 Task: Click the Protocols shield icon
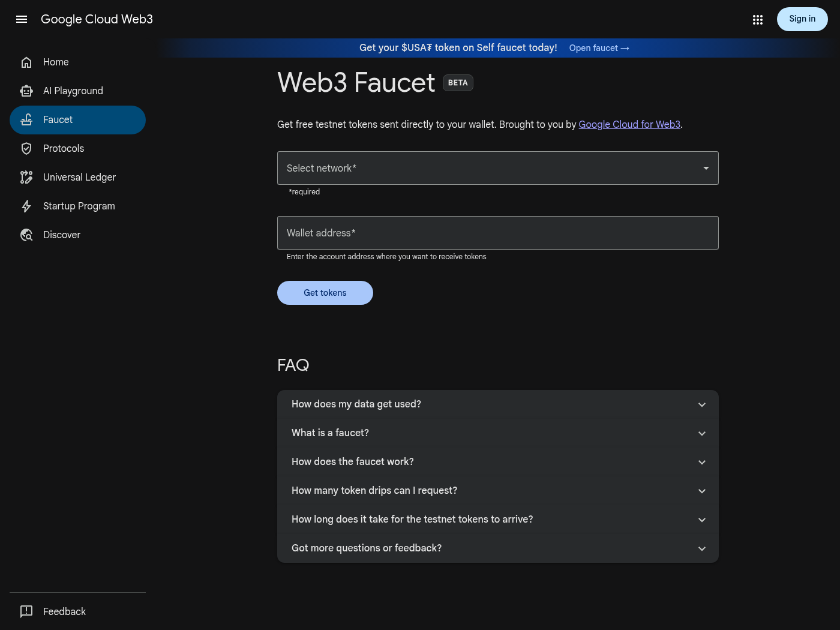click(x=26, y=149)
